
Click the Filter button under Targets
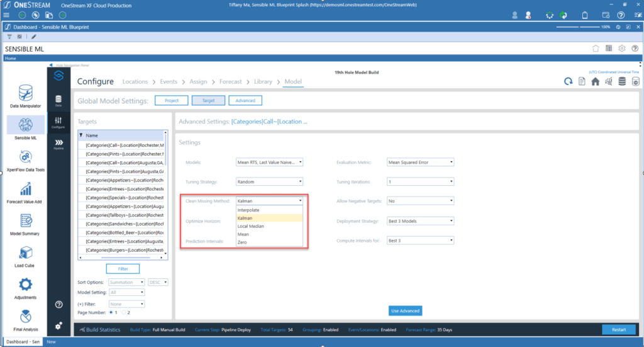[x=123, y=268]
